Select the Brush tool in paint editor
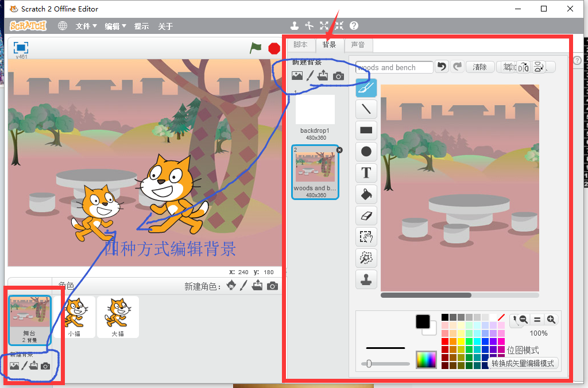The image size is (588, 388). click(x=366, y=87)
